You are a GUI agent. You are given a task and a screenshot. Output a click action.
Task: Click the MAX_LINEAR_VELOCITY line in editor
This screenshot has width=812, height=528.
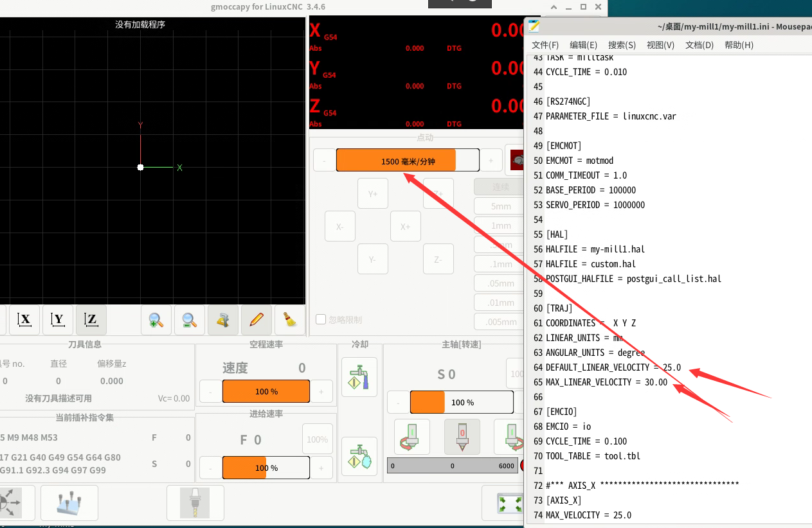[x=606, y=382]
